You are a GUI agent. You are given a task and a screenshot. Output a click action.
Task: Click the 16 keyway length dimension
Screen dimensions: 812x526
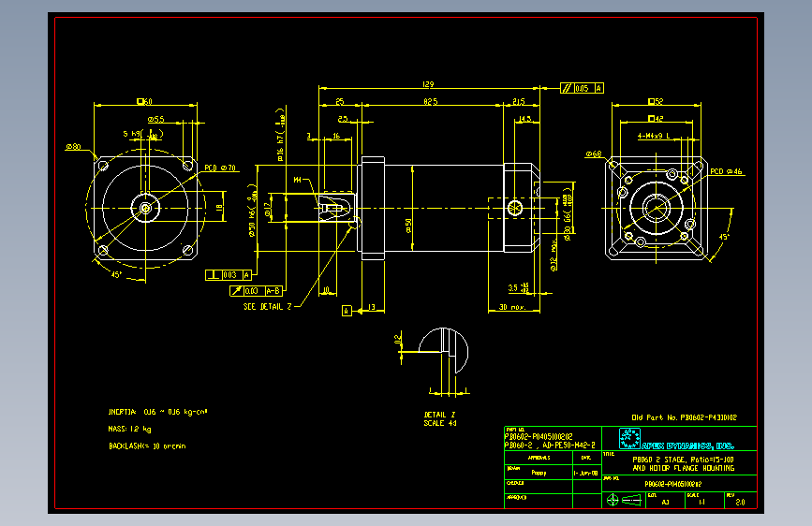pos(336,136)
